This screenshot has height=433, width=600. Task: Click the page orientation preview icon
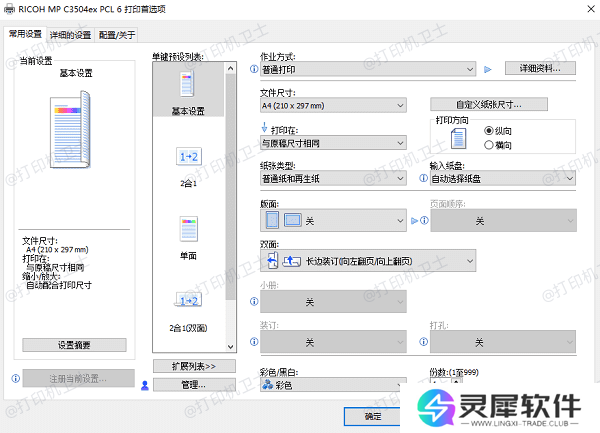458,138
